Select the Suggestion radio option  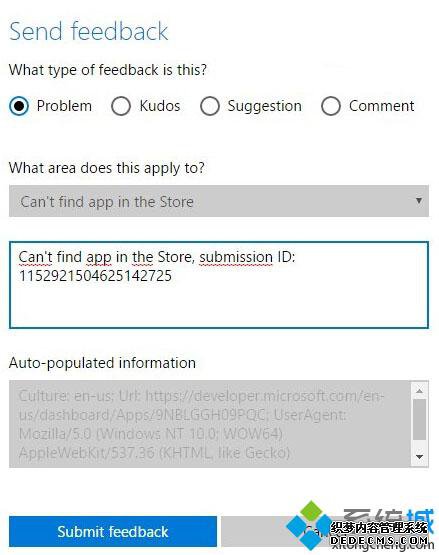point(210,106)
